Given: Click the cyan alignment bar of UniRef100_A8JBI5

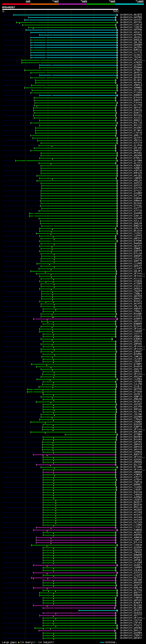Looking at the screenshot, I should pos(66,15).
